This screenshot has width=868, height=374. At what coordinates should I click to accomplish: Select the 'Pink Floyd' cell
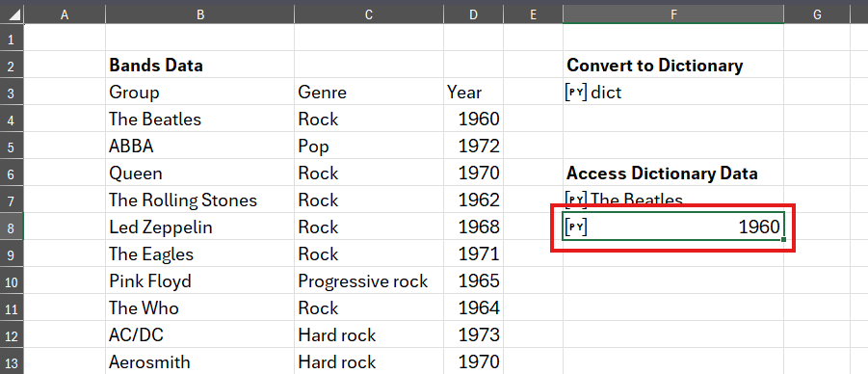[x=199, y=280]
